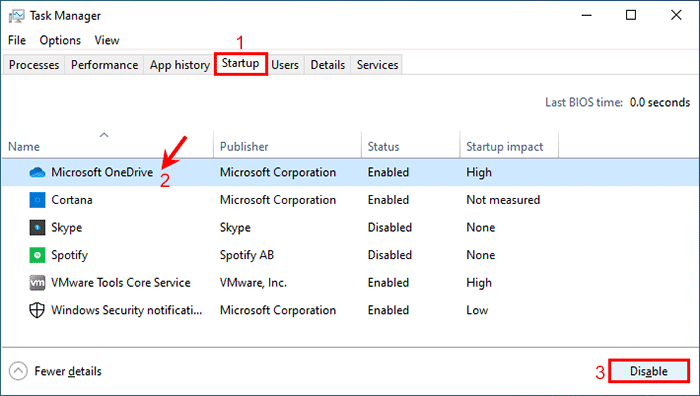Screen dimensions: 700x396
Task: Click the Microsoft OneDrive cloud icon
Action: (37, 172)
